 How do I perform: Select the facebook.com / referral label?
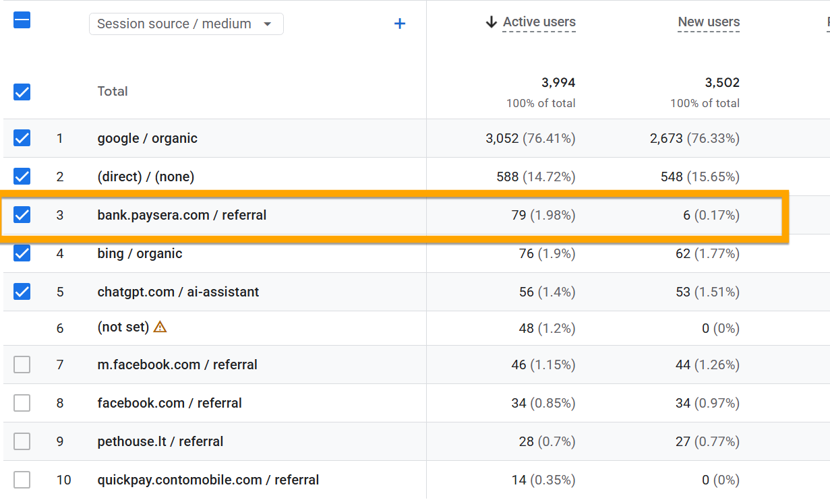(169, 403)
